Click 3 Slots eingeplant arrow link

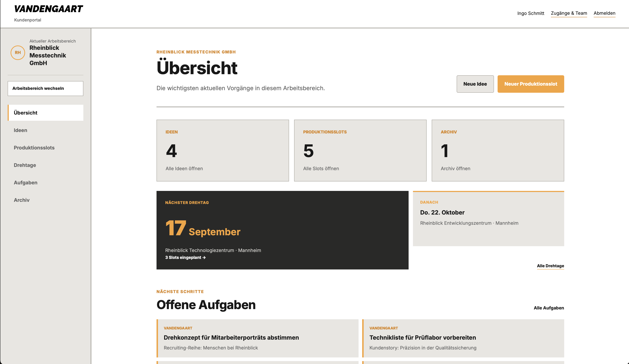coord(185,257)
